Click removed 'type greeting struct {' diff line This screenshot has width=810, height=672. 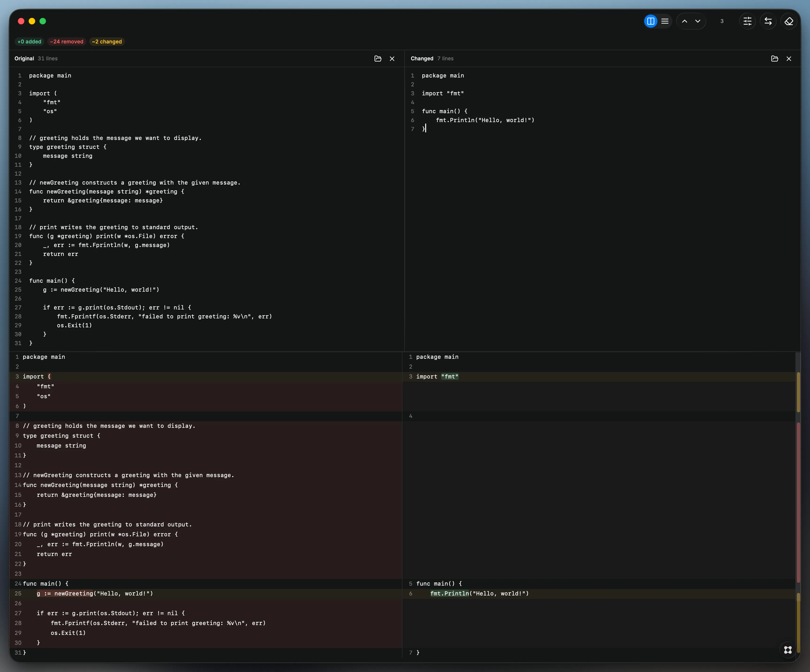61,436
